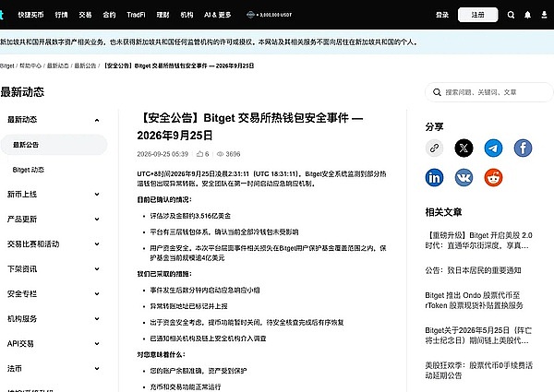Open AI & 更多 menu in navigation
This screenshot has height=392, width=554.
pos(218,15)
